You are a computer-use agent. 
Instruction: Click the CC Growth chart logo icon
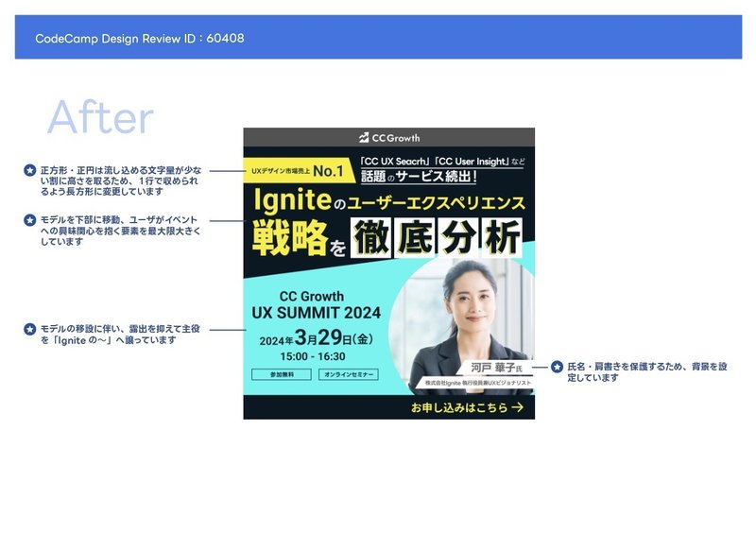pyautogui.click(x=364, y=137)
